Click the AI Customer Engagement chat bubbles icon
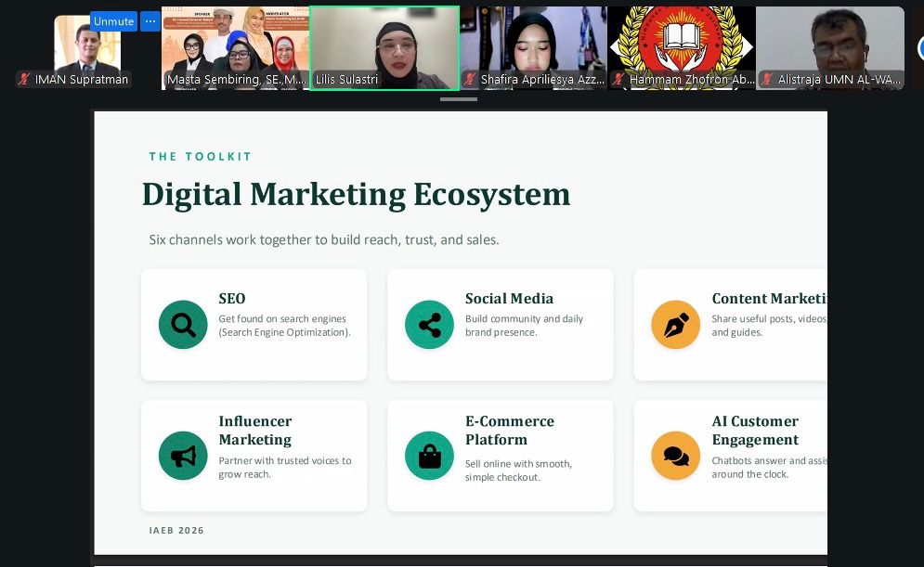924x567 pixels. point(676,456)
